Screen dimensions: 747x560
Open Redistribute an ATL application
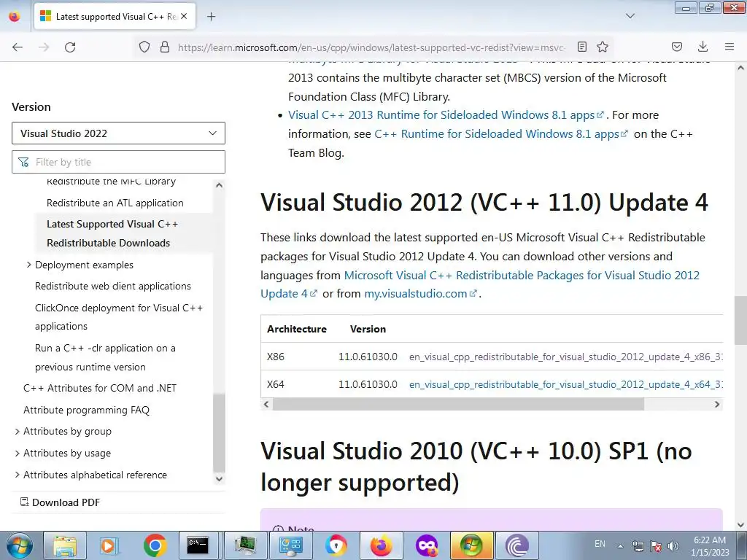[115, 203]
